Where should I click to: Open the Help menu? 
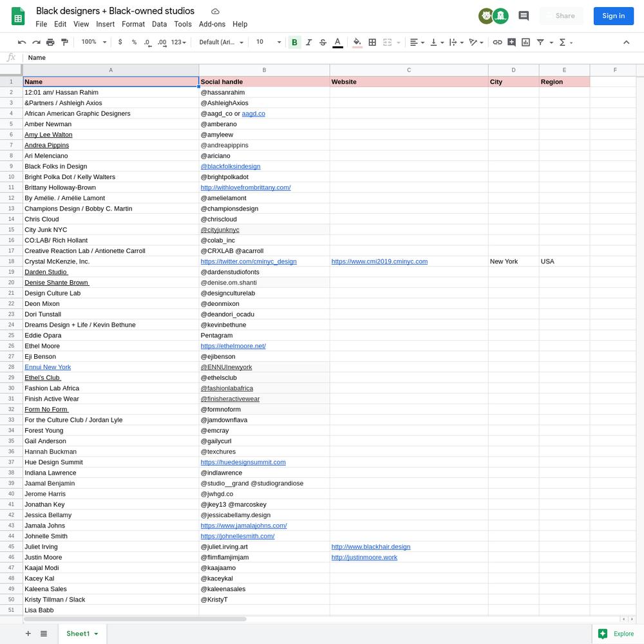click(x=240, y=24)
